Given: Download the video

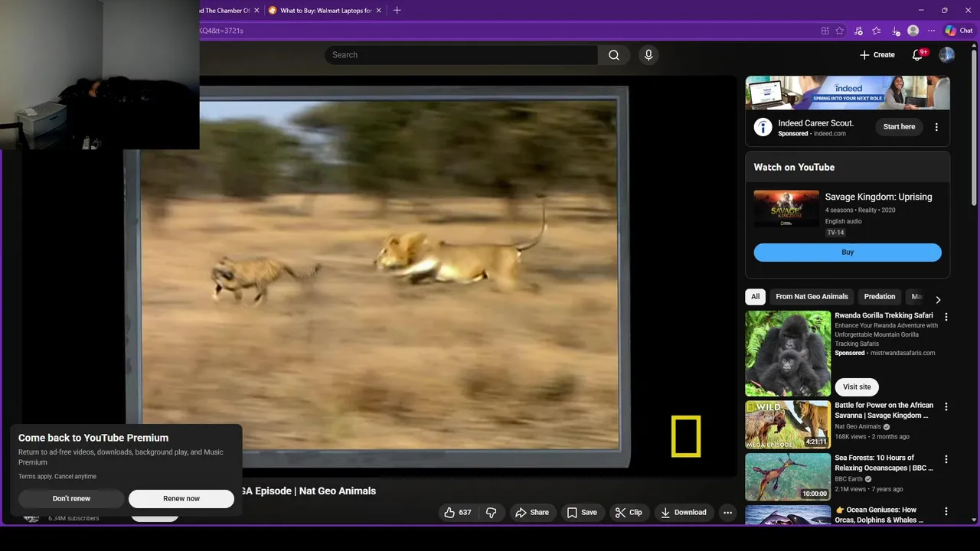Looking at the screenshot, I should 684,513.
